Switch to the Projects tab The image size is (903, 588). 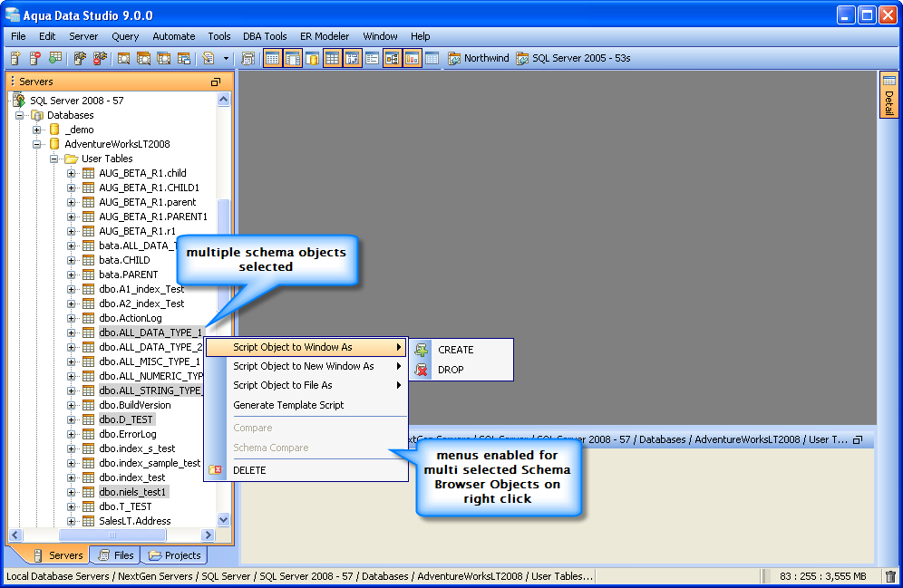pos(174,555)
